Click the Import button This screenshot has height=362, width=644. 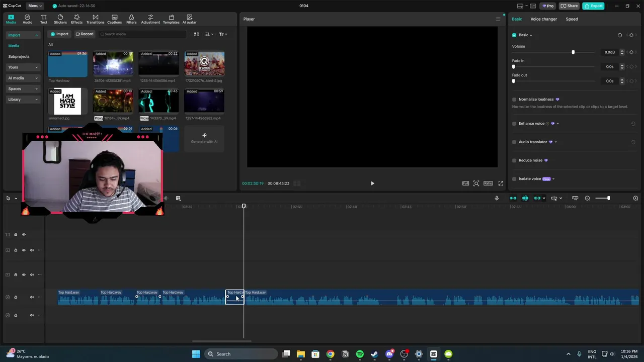[x=59, y=34]
